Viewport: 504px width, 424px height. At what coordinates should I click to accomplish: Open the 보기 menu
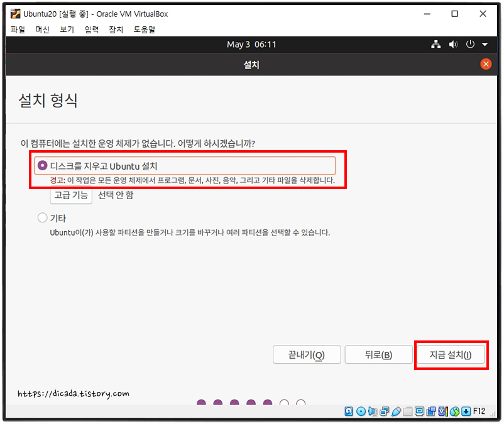coord(67,30)
